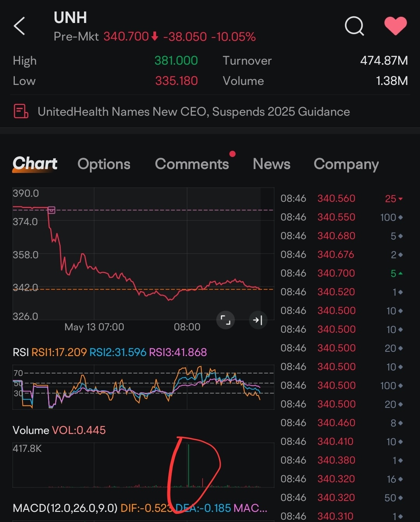Tap the RSI2:31.596 value
This screenshot has width=420, height=522.
click(x=118, y=352)
